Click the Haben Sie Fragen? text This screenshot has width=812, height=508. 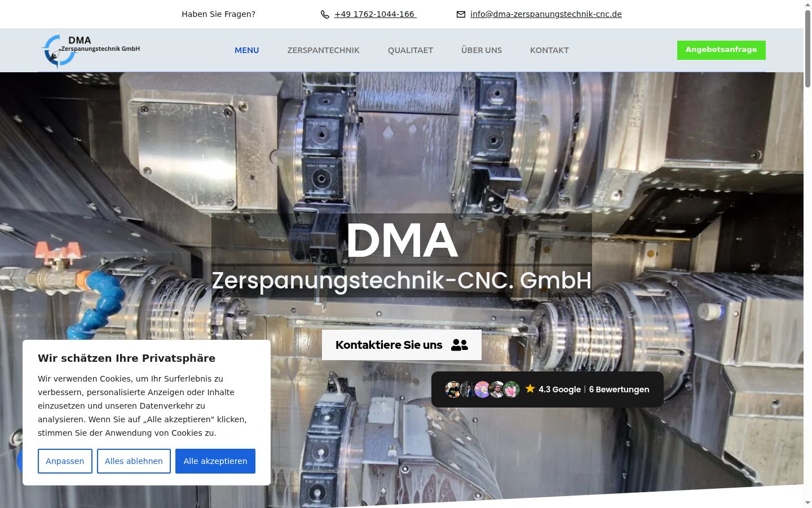(218, 14)
